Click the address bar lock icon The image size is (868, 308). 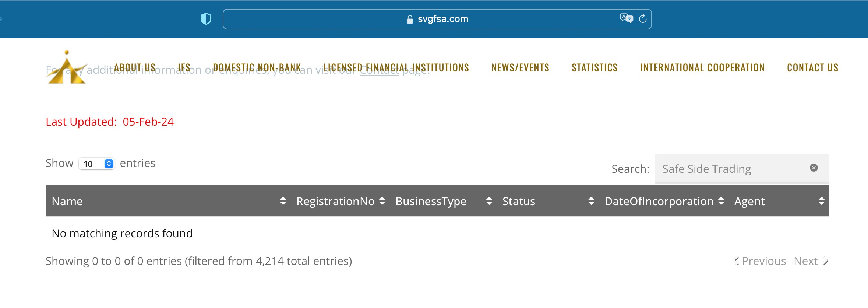coord(410,20)
